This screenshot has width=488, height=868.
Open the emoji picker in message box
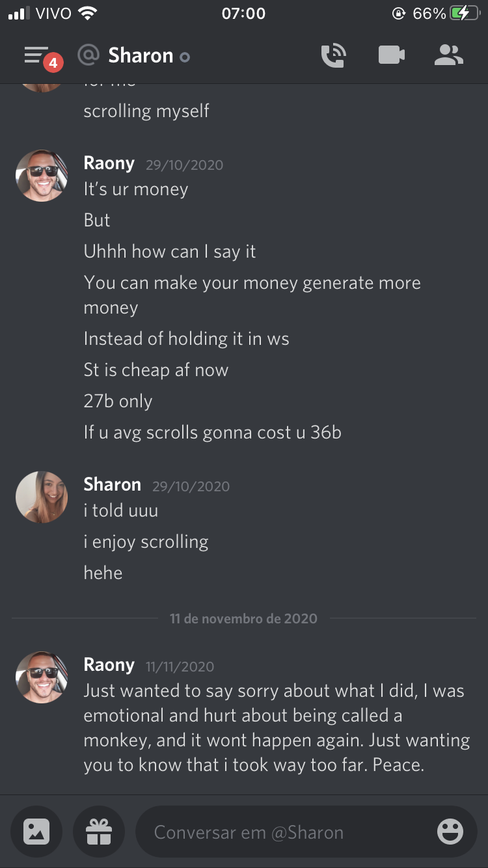click(x=450, y=832)
